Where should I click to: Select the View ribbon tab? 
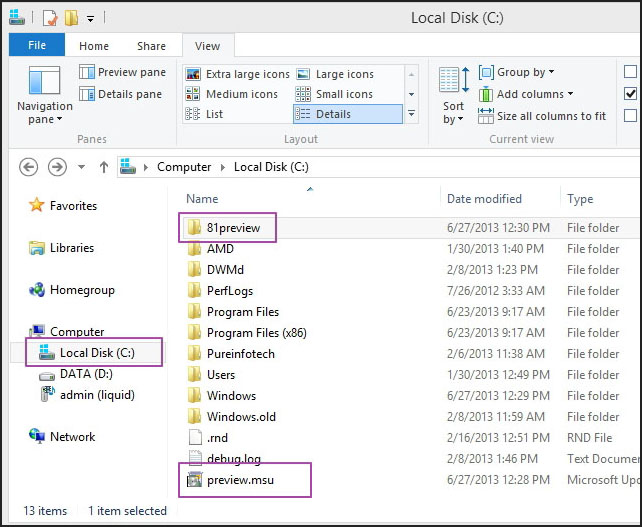coord(208,46)
